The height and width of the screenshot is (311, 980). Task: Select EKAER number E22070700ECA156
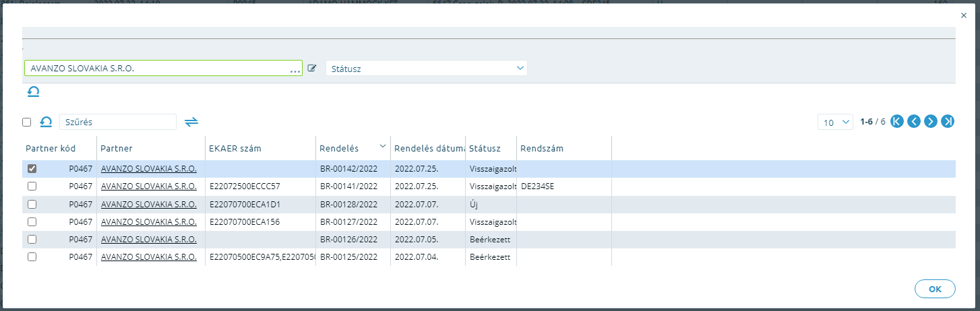(x=245, y=222)
